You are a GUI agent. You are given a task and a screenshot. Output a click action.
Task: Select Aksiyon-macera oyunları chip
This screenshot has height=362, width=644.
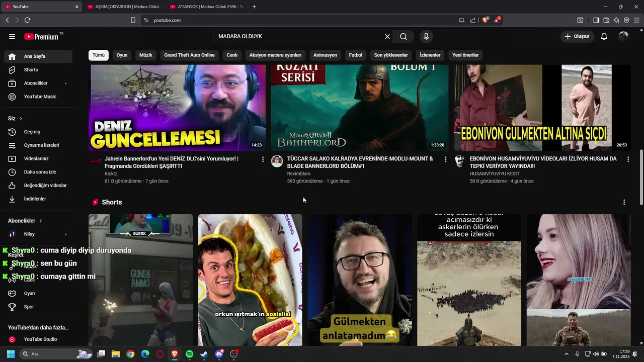(x=275, y=55)
